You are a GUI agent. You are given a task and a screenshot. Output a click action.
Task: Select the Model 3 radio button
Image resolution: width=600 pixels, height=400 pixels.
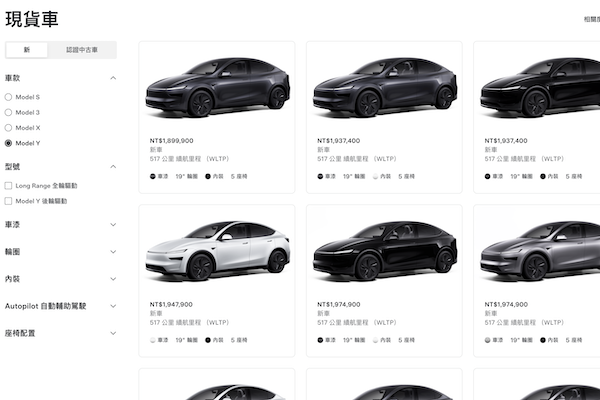pos(8,113)
